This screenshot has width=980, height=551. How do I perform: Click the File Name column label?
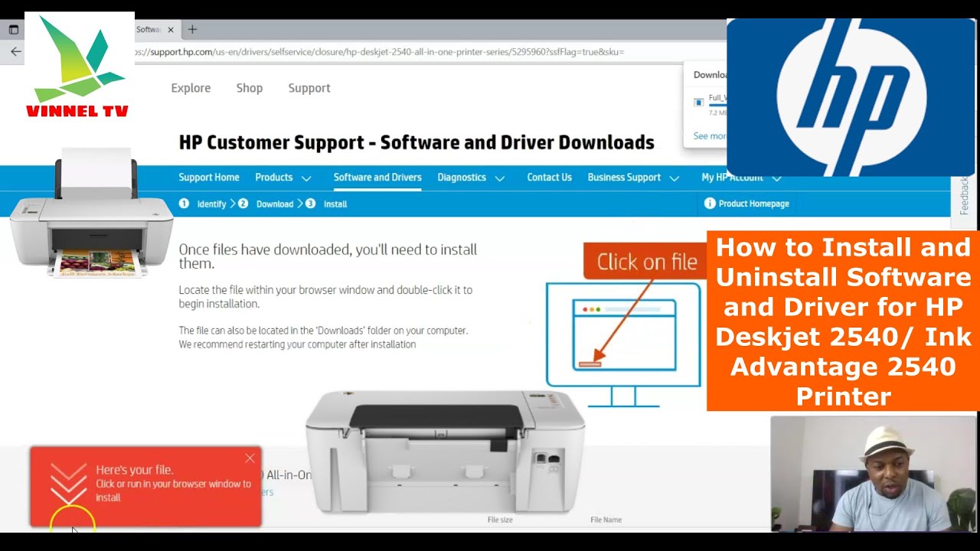click(x=606, y=520)
